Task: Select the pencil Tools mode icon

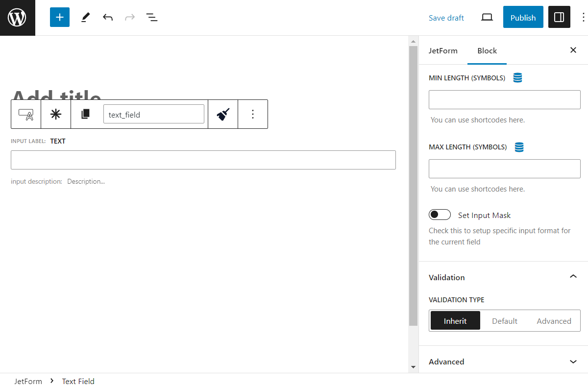Action: click(85, 17)
